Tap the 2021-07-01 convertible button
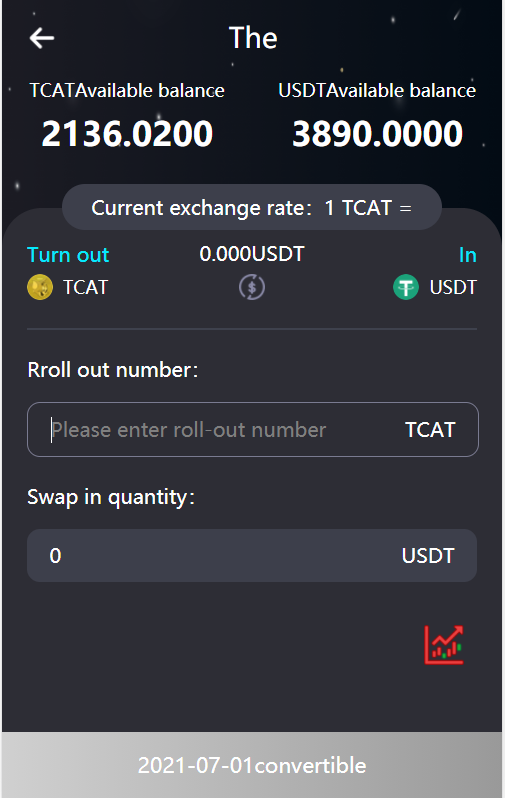Viewport: 505px width, 798px height. tap(252, 765)
